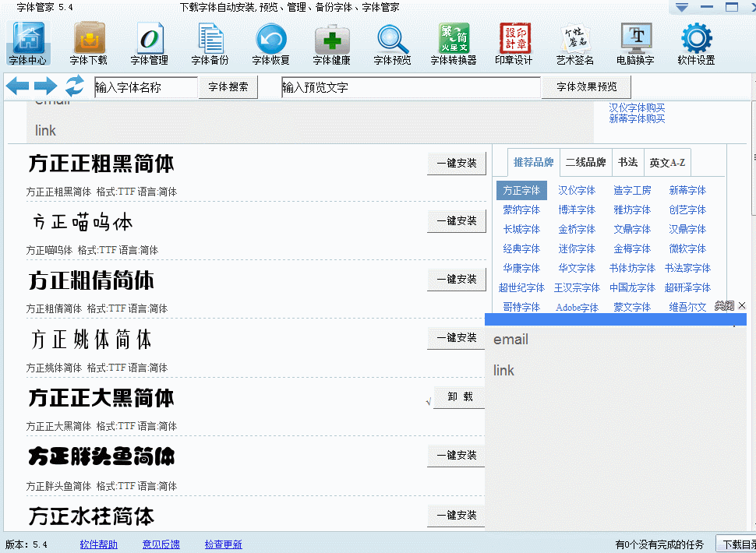Select the 文鼎字体 brand

point(632,229)
